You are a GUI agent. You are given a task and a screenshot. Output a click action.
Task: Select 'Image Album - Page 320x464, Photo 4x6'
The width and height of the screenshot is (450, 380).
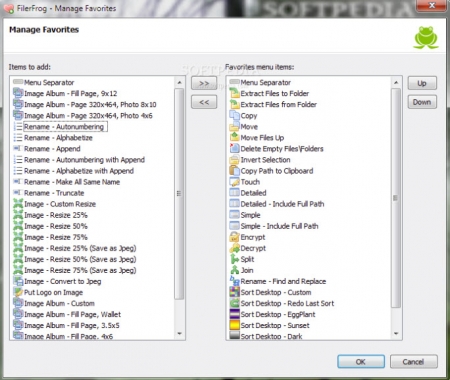click(88, 115)
